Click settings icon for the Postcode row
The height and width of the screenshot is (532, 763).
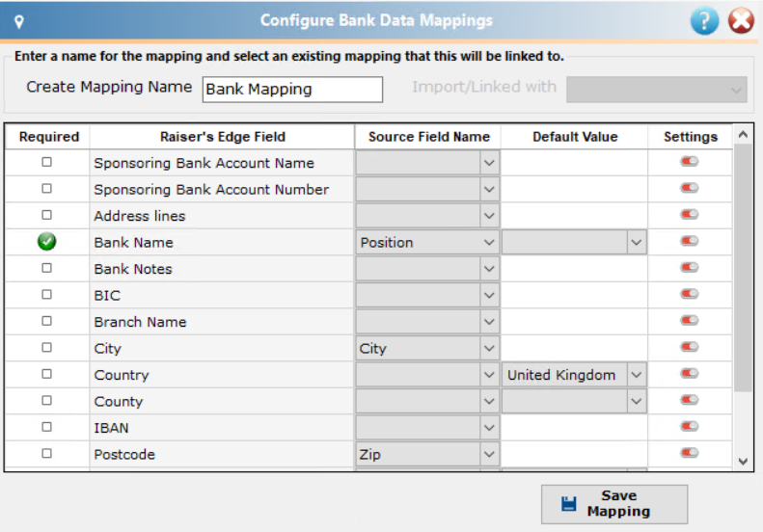pos(690,453)
